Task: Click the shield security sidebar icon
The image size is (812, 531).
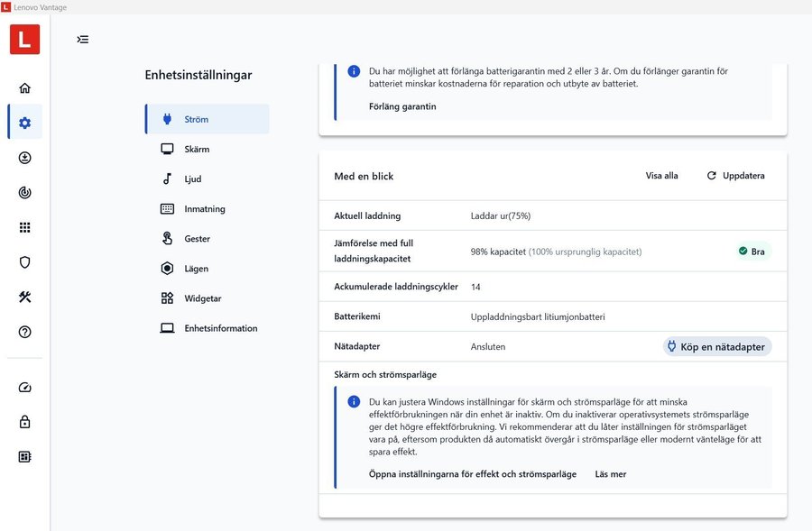Action: (x=24, y=262)
